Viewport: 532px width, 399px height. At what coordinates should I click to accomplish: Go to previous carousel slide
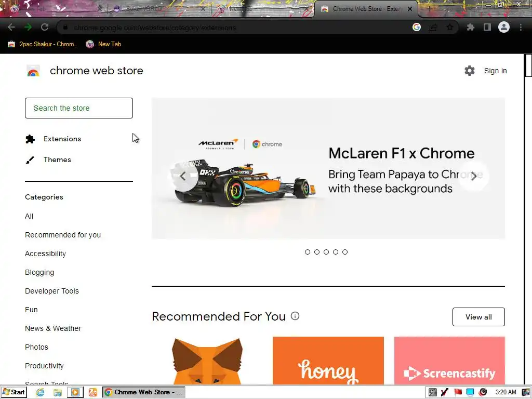point(183,176)
